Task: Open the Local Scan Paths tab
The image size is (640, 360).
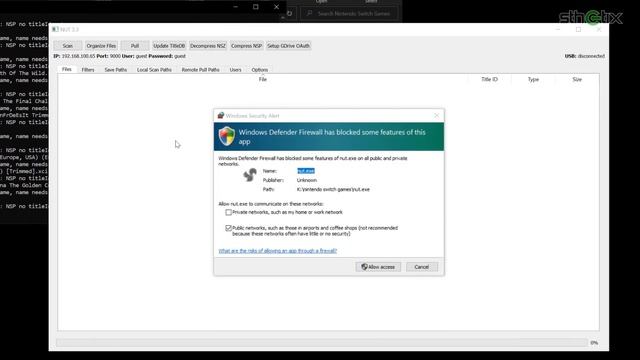Action: click(x=154, y=70)
